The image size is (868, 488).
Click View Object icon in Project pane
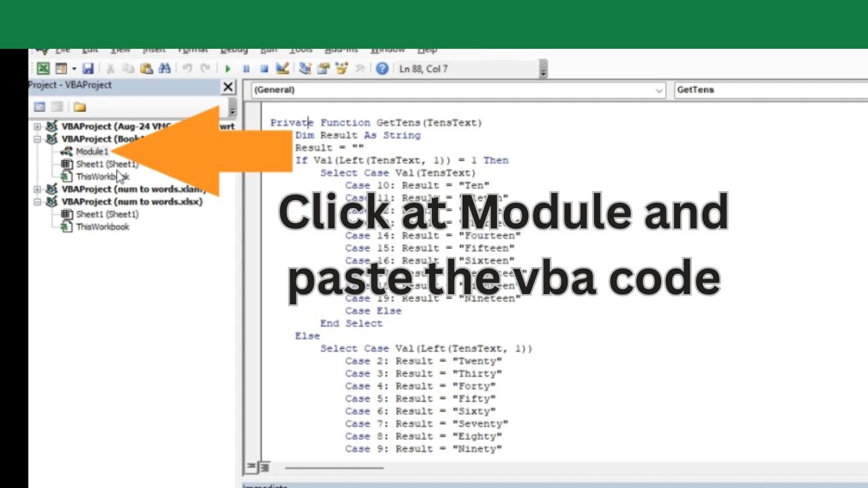58,107
